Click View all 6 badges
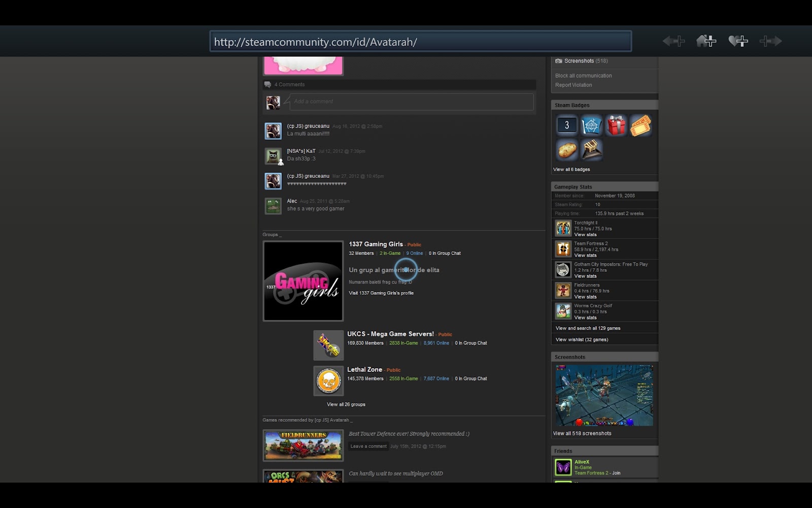 pyautogui.click(x=571, y=170)
